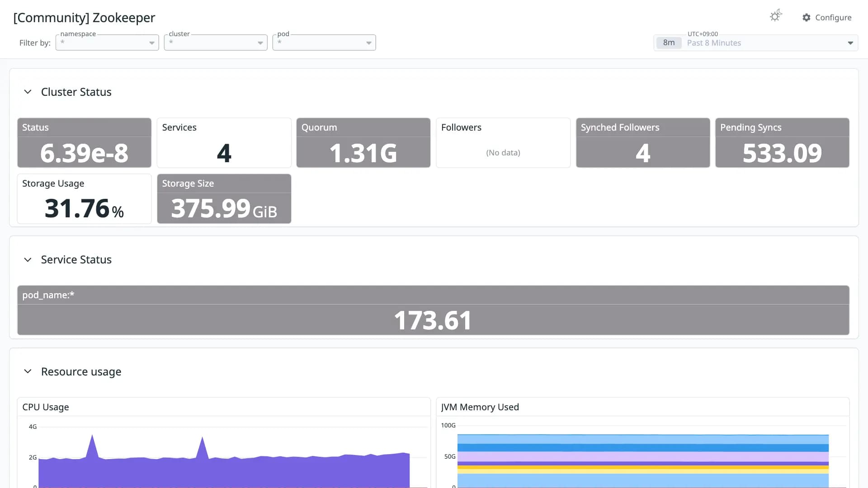Open the Past 8 Minutes time range dropdown
Image resolution: width=868 pixels, height=488 pixels.
click(x=756, y=43)
